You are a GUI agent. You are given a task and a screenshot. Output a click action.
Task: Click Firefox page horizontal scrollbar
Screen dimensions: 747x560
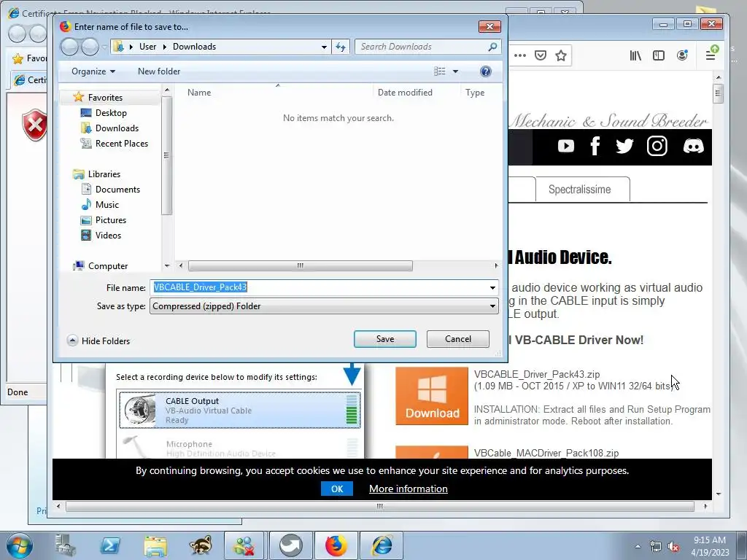click(379, 506)
